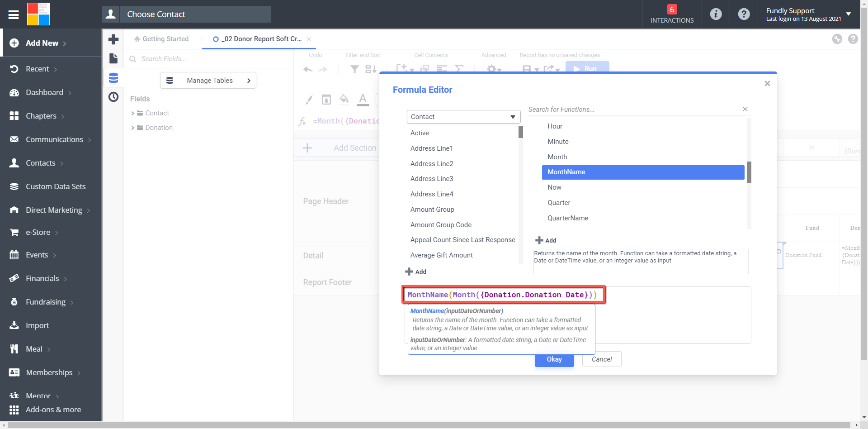868x429 pixels.
Task: Click the Add Section plus icon
Action: click(307, 148)
